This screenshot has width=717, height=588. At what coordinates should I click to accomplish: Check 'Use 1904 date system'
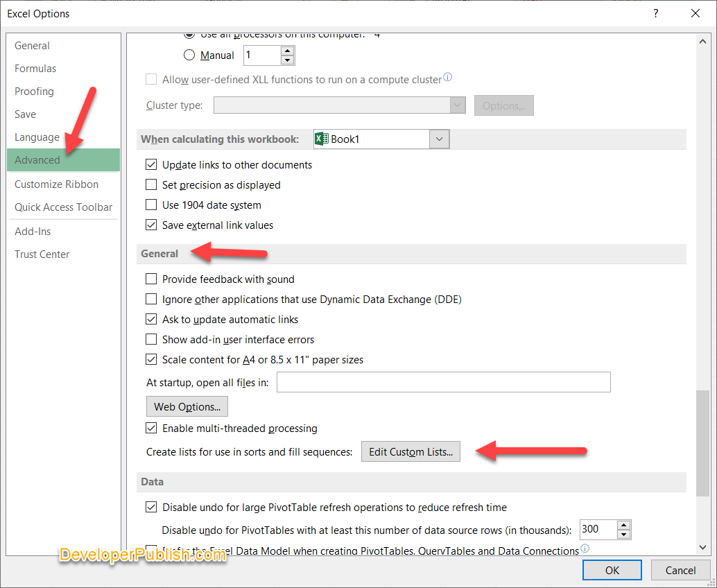point(151,205)
